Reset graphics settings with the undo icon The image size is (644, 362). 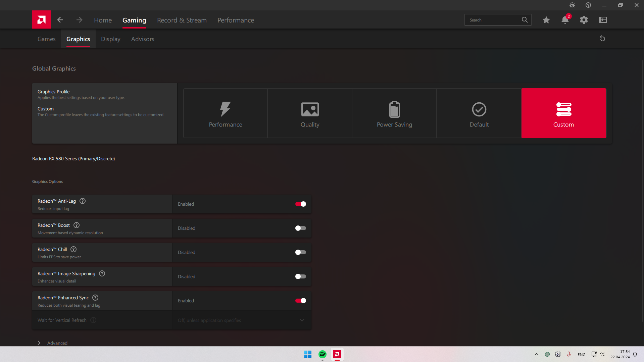click(x=602, y=39)
